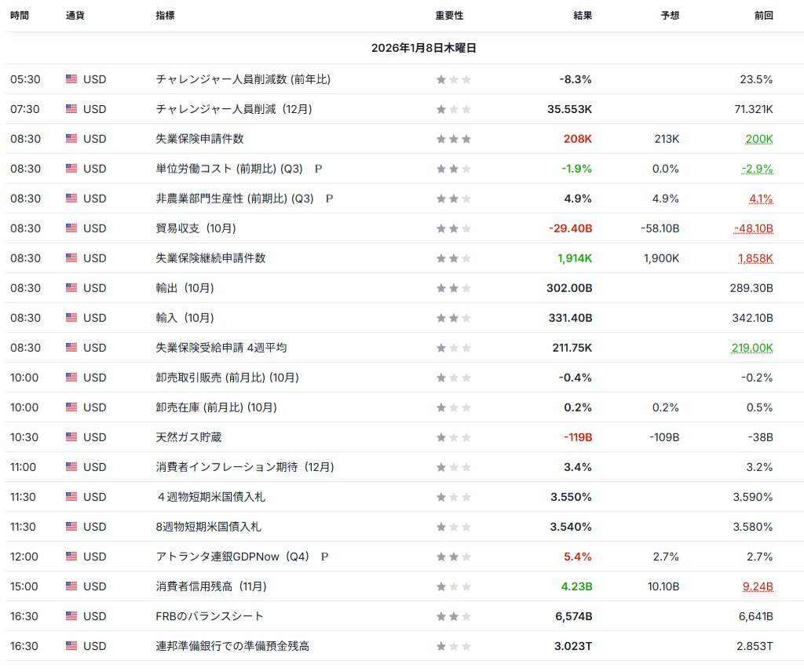Open 消費者信用残高（11月）details
This screenshot has height=672, width=804.
point(211,586)
